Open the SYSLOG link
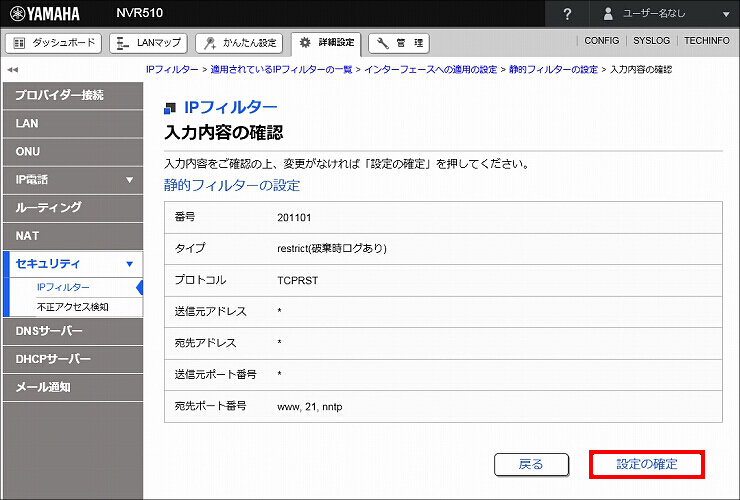This screenshot has height=500, width=740. tap(651, 41)
